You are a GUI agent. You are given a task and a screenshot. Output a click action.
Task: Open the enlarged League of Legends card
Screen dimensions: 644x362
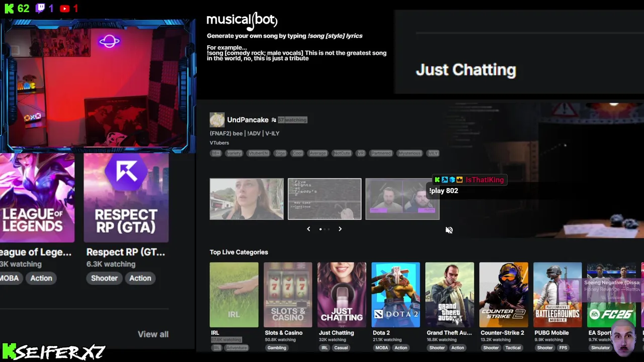point(37,198)
